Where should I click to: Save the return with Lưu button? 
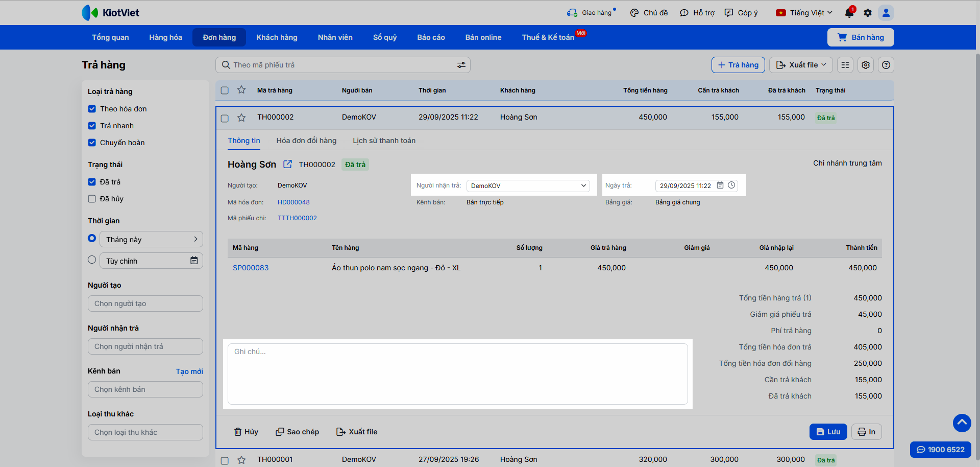828,432
